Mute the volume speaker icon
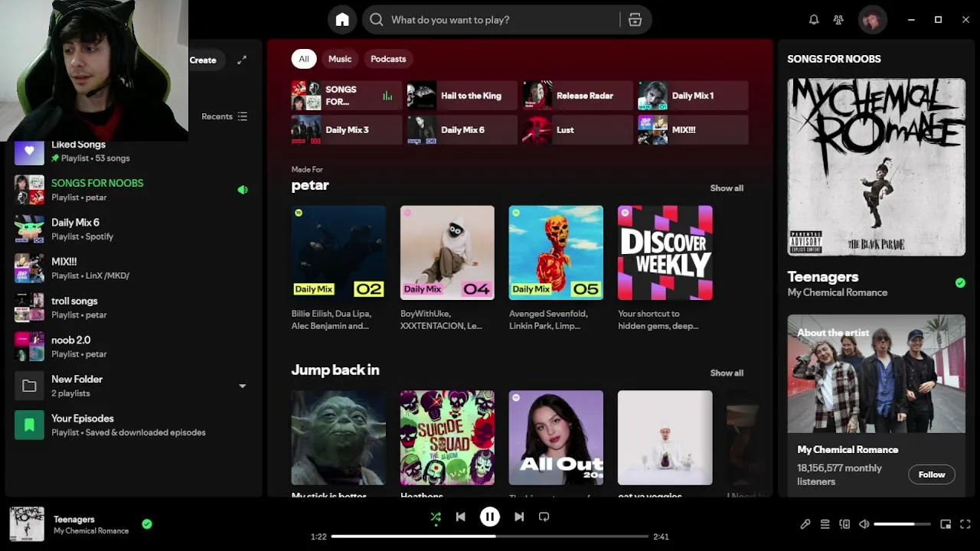The width and height of the screenshot is (980, 551). click(x=864, y=524)
